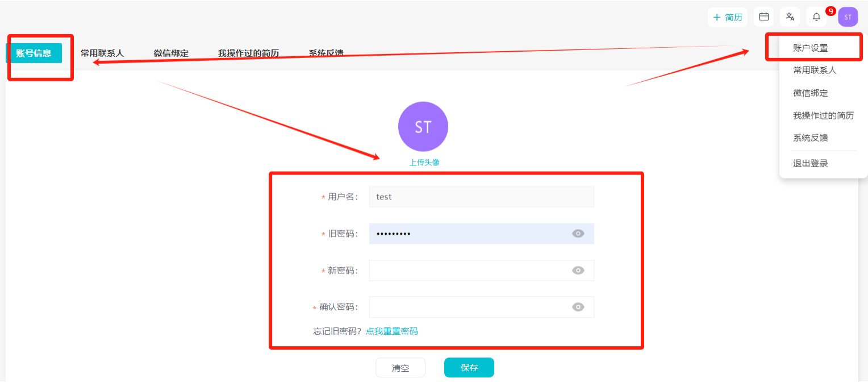Click the 清空 button
This screenshot has height=382, width=868.
(x=400, y=368)
